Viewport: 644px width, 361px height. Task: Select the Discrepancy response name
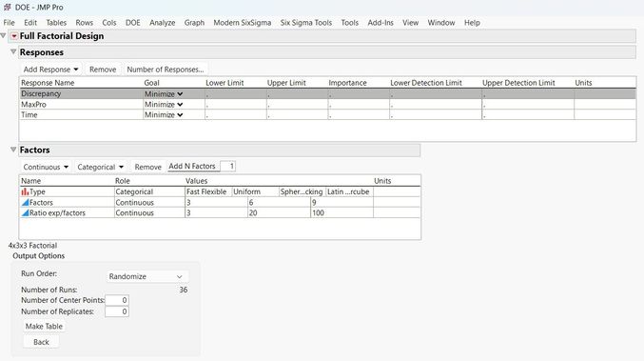(x=41, y=93)
